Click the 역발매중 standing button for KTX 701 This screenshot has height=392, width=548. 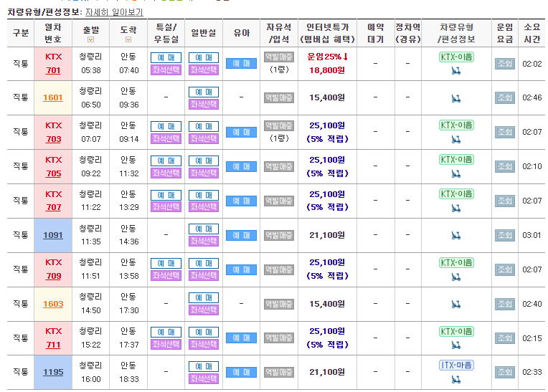coord(279,57)
